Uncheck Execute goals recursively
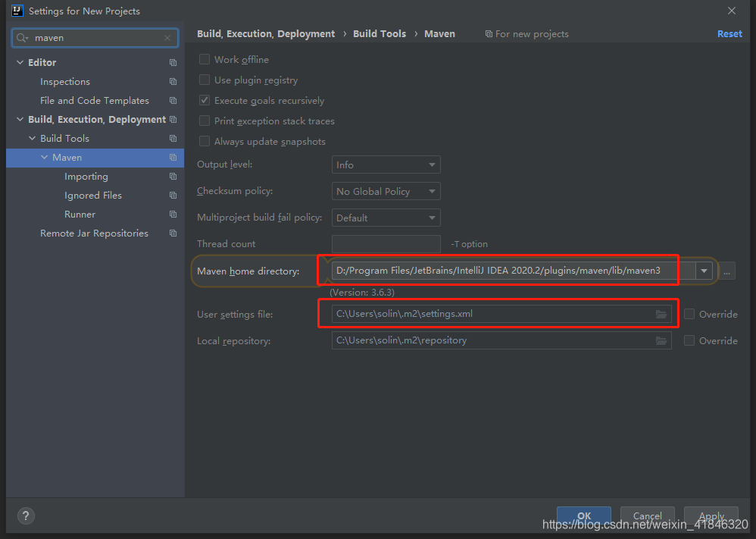756x539 pixels. tap(205, 100)
